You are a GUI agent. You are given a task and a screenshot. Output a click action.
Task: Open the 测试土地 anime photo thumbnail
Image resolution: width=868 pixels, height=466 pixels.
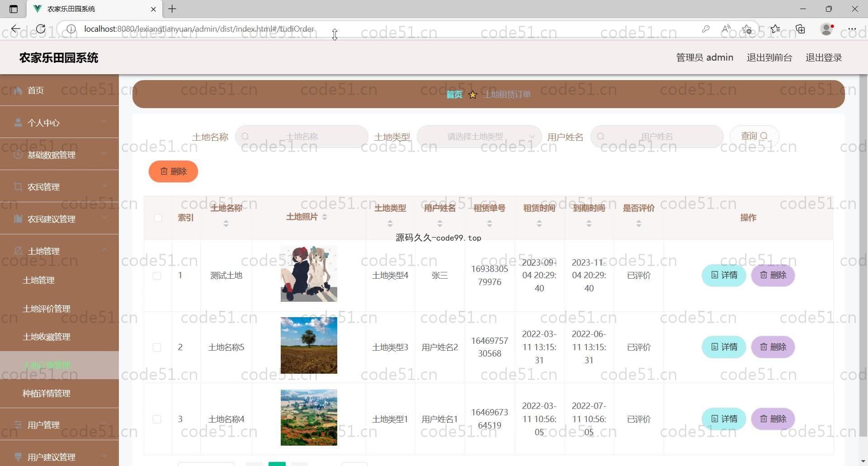[x=309, y=274]
